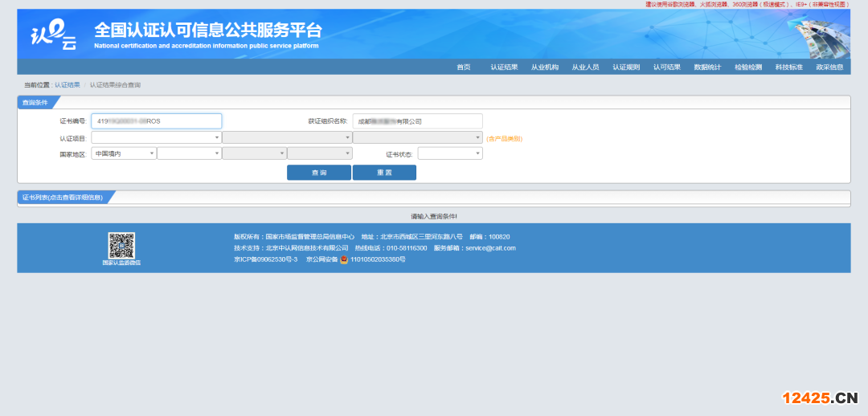Click the QR code in footer
The width and height of the screenshot is (868, 416).
coord(121,245)
